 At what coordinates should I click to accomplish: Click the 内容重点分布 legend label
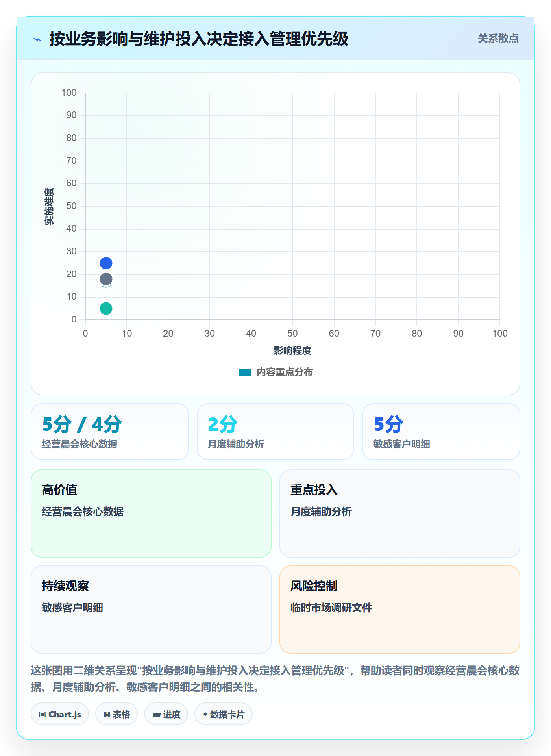pos(285,372)
